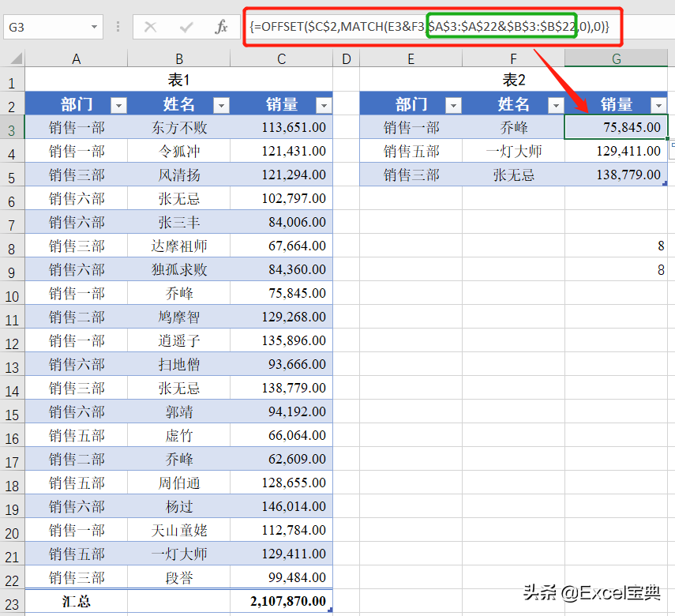Select column A header
The width and height of the screenshot is (675, 616).
[77, 58]
